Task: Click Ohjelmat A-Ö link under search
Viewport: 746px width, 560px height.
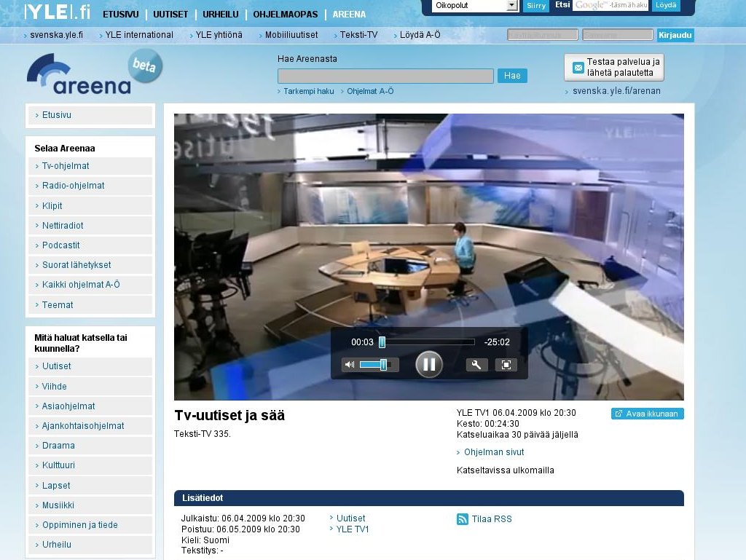Action: [370, 91]
